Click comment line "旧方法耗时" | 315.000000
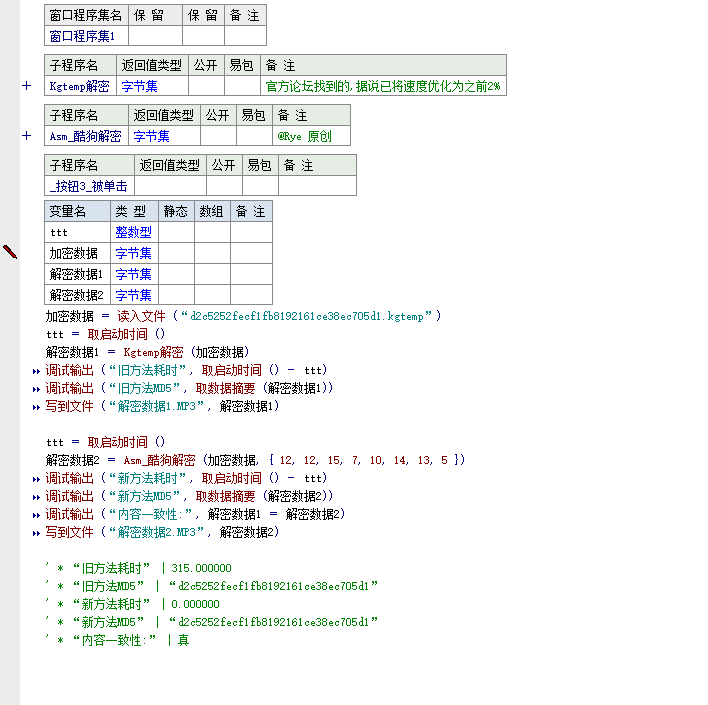The height and width of the screenshot is (705, 708). click(x=139, y=568)
